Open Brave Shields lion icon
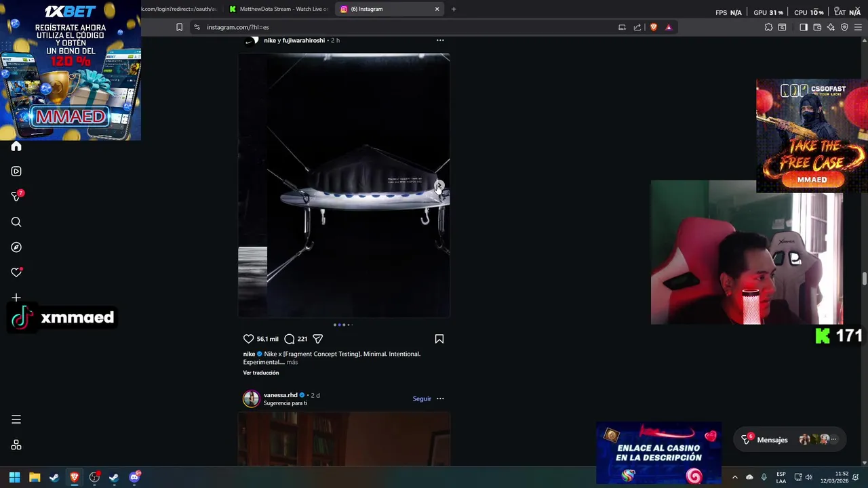868x488 pixels. tap(654, 27)
